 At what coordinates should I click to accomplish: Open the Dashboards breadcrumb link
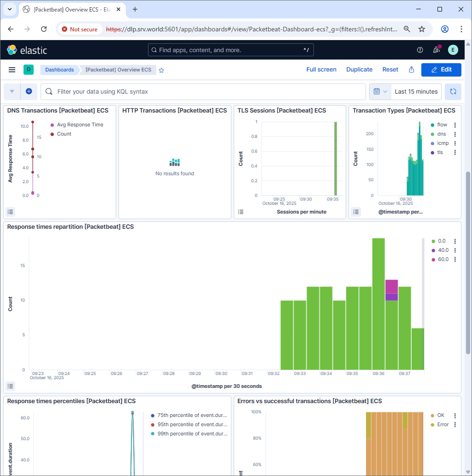click(59, 70)
